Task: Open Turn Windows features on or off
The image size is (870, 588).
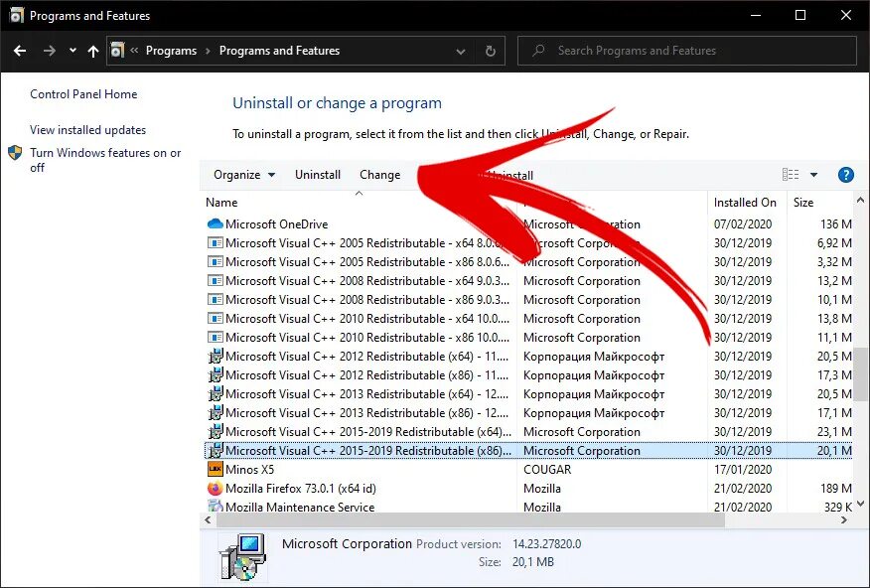Action: pos(105,160)
